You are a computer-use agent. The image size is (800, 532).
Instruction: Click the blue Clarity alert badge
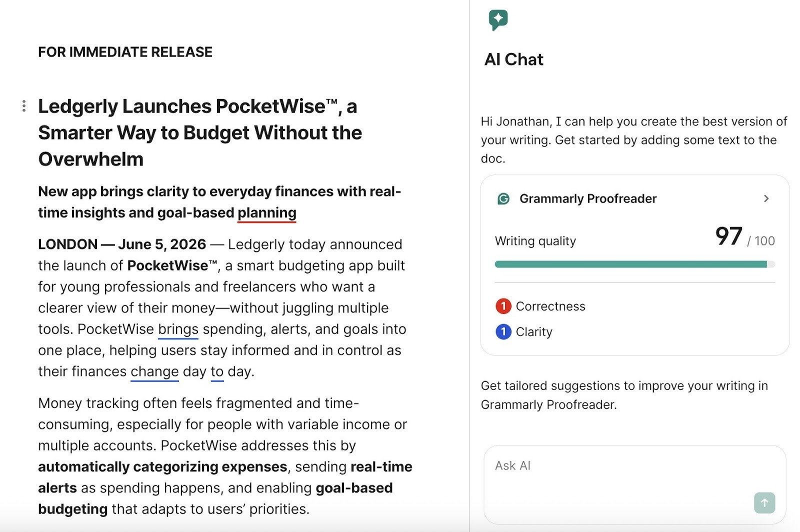[x=504, y=331]
